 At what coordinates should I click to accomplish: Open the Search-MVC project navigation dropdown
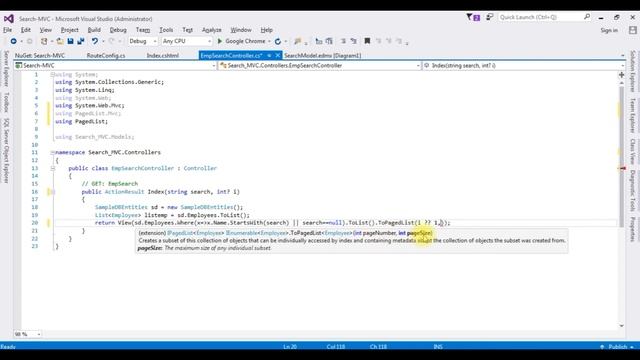[x=115, y=65]
